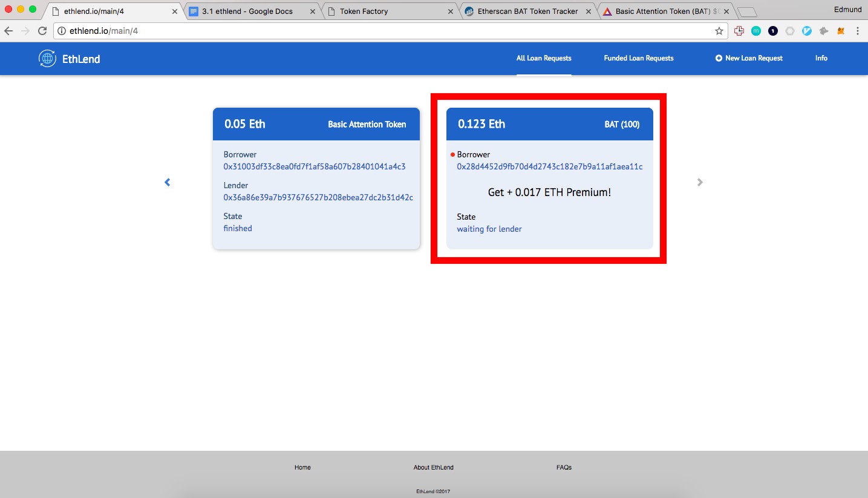The width and height of the screenshot is (868, 498).
Task: Open the dark circle '1' extension icon
Action: tap(773, 31)
